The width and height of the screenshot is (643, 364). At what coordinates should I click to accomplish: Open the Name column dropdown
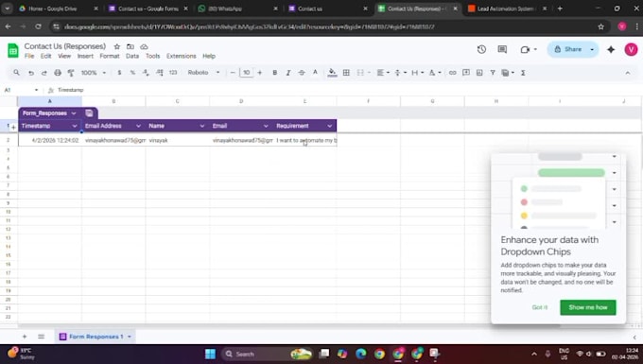pyautogui.click(x=201, y=126)
